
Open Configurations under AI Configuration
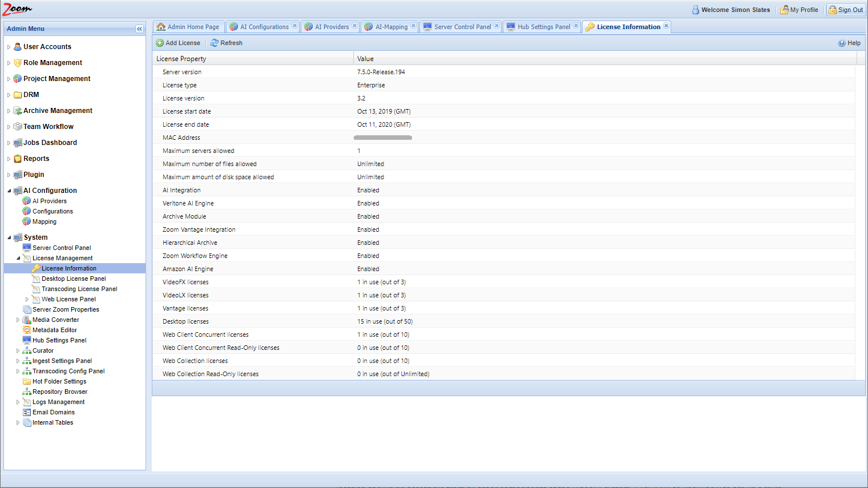coord(53,211)
